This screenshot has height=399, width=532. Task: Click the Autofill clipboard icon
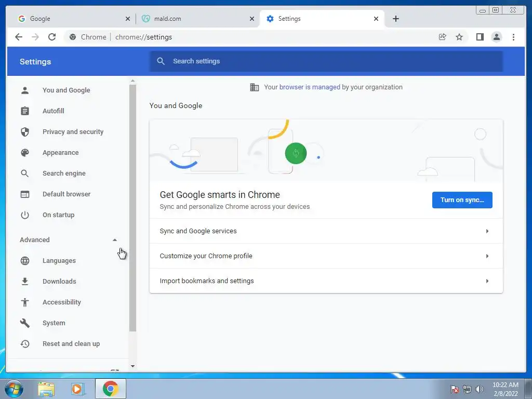25,111
